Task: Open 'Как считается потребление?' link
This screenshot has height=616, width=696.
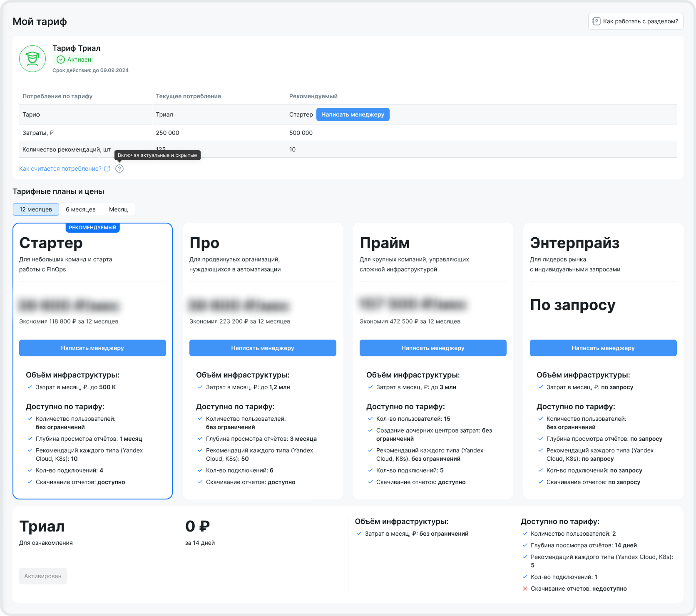Action: [x=60, y=169]
